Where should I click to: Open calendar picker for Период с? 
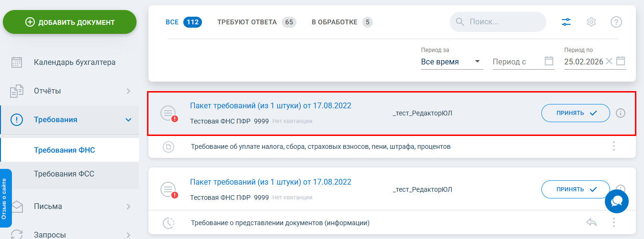[x=549, y=61]
